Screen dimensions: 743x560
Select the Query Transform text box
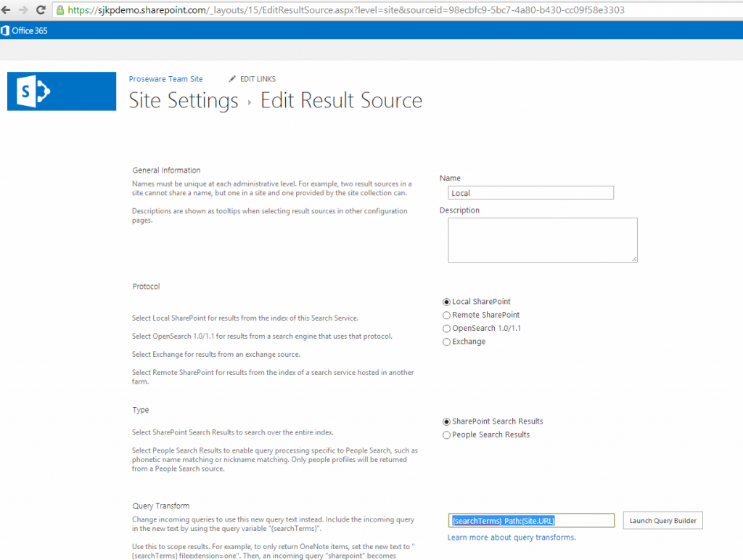pos(531,520)
